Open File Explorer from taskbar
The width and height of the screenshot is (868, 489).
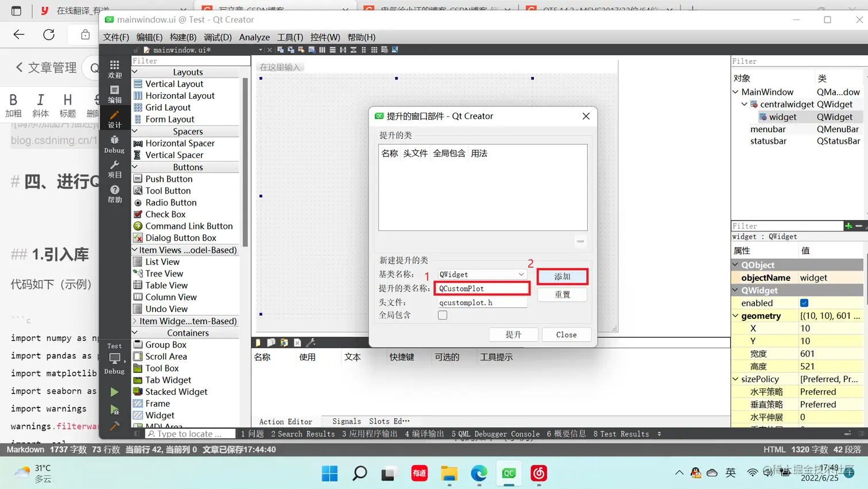(x=449, y=473)
